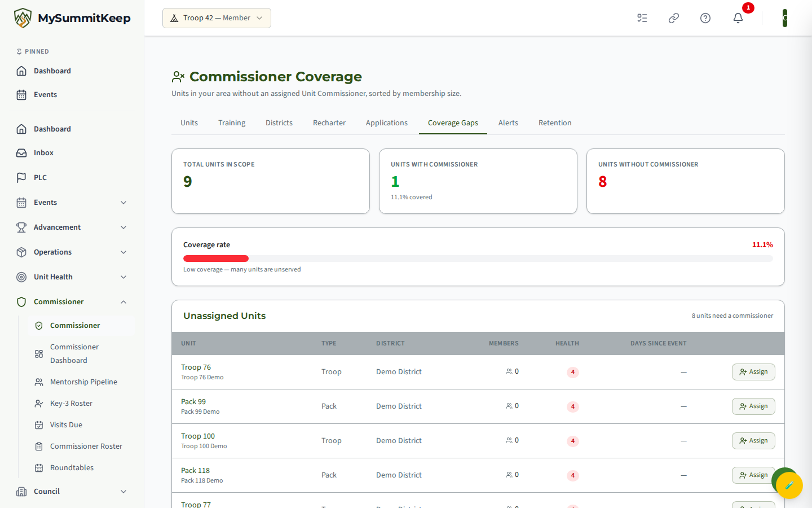Click the pinned Dashboard home icon

click(x=21, y=71)
